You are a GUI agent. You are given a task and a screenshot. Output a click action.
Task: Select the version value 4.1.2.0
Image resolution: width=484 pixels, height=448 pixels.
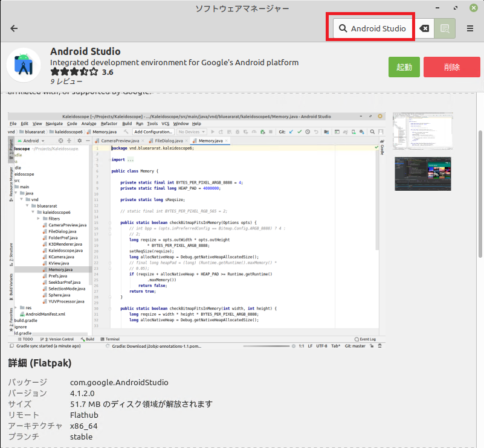click(82, 394)
